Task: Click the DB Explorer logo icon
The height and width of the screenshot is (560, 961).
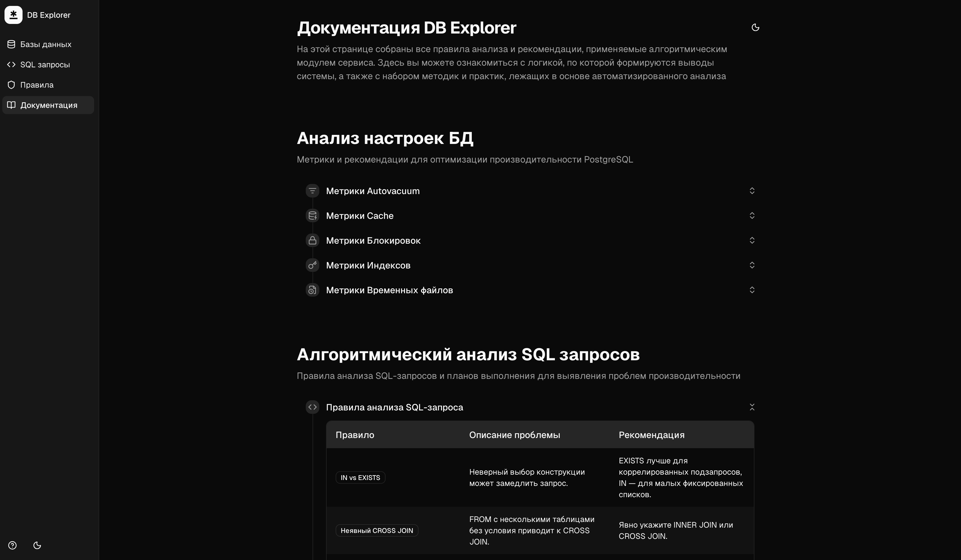Action: click(13, 15)
